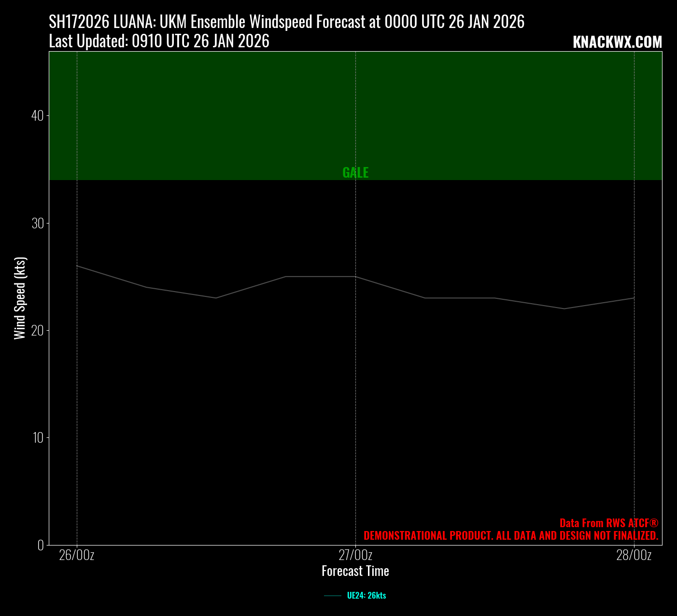Click the DEMONSTRATIONAL PRODUCT disclaimer text
Viewport: 677px width, 616px height.
[x=510, y=536]
